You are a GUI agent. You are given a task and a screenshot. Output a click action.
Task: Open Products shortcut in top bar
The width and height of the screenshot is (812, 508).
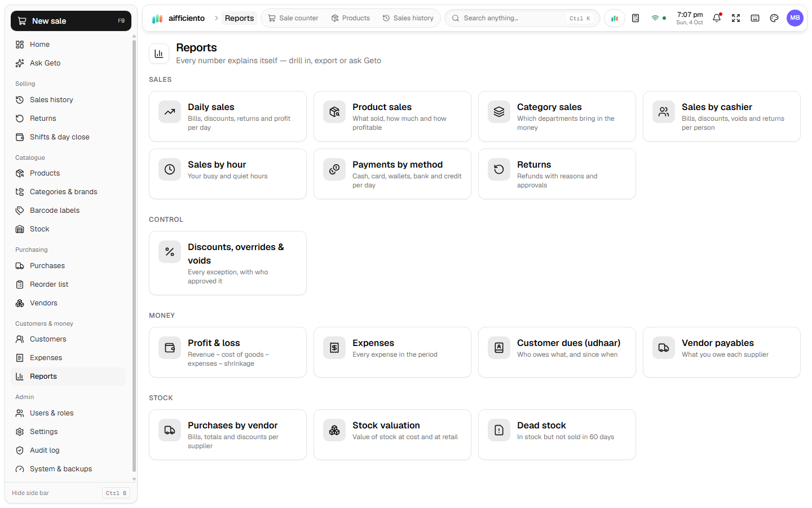pos(351,18)
